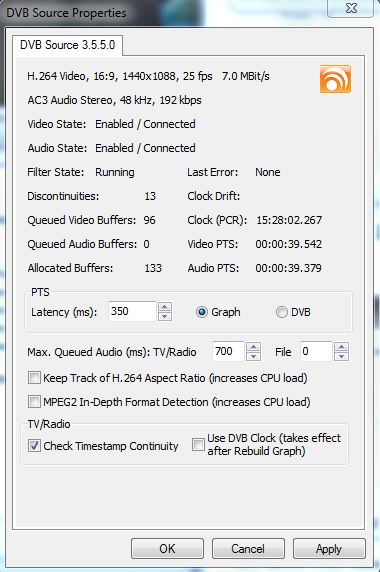The height and width of the screenshot is (572, 380).
Task: Increase TV/Radio max queued audio value
Action: pyautogui.click(x=253, y=347)
